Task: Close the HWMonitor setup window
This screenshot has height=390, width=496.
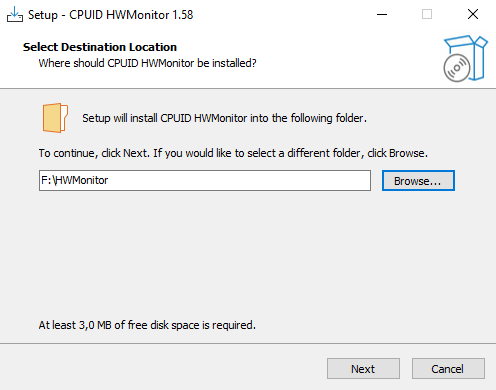Action: [x=473, y=14]
